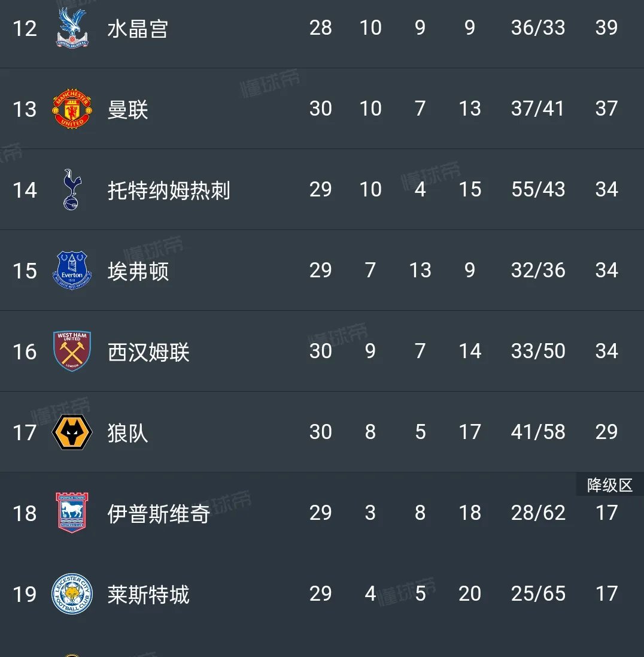Click points value 29 for 狼队
This screenshot has width=644, height=657.
[607, 432]
